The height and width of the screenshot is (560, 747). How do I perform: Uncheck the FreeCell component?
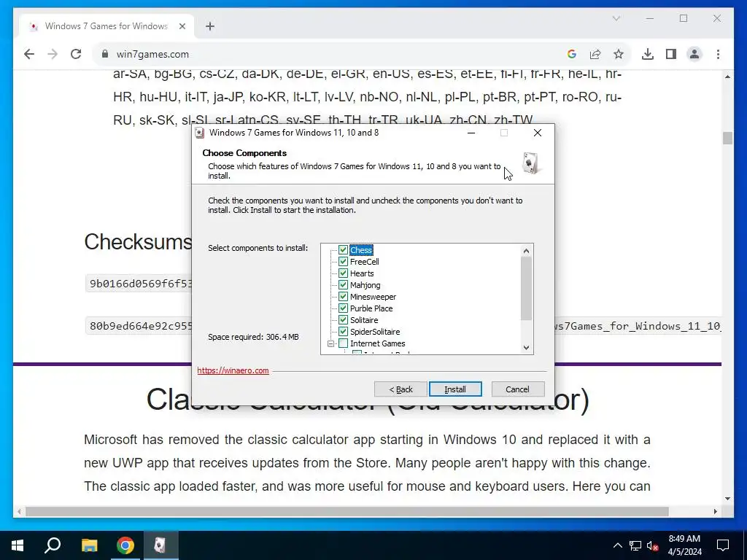click(343, 262)
